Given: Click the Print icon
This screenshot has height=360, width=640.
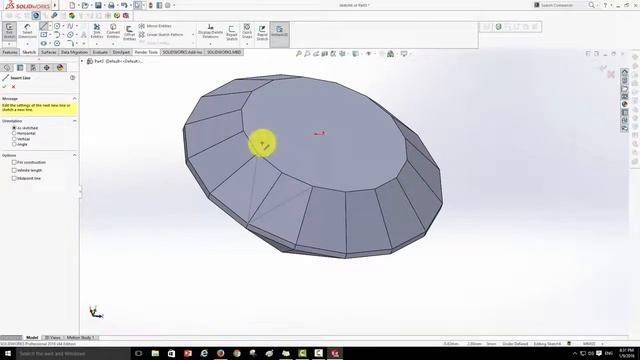Looking at the screenshot, I should pyautogui.click(x=111, y=5).
